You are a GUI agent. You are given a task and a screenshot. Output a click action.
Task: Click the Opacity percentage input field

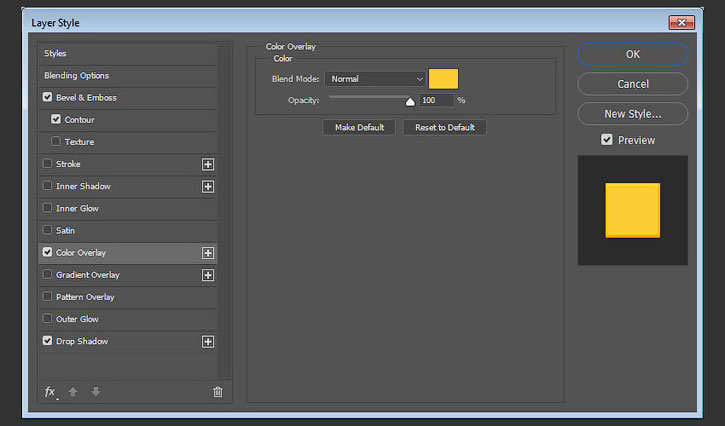coord(435,100)
